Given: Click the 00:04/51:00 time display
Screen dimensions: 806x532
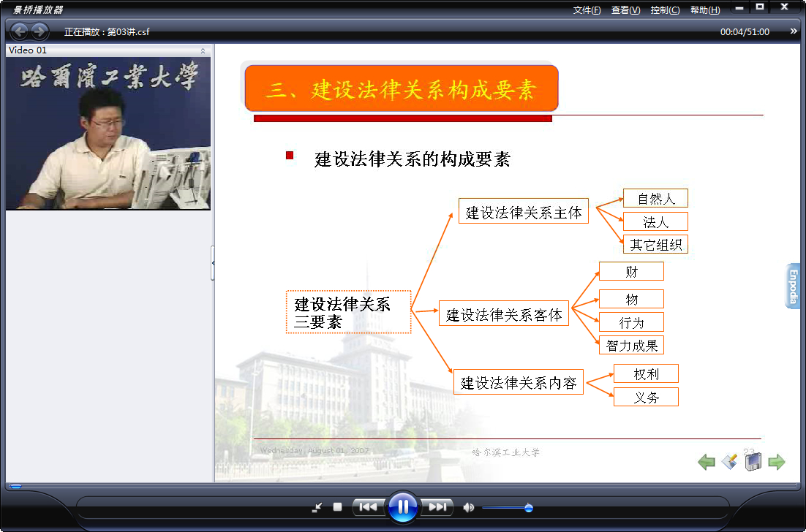Looking at the screenshot, I should (x=745, y=32).
